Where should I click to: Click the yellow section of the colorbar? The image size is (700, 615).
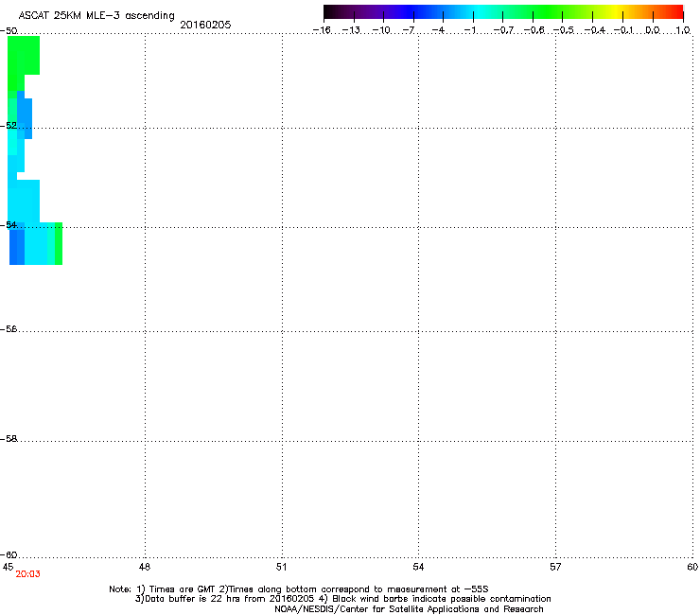coord(616,11)
